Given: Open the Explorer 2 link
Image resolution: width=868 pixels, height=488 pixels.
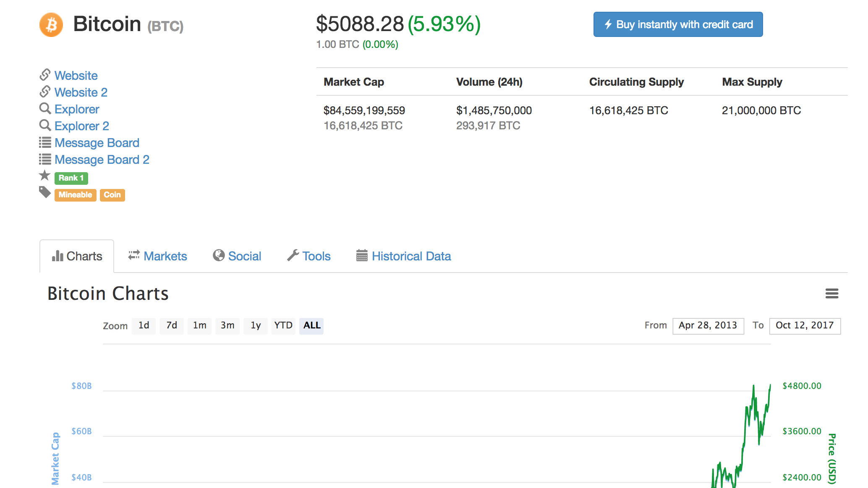Looking at the screenshot, I should (82, 126).
